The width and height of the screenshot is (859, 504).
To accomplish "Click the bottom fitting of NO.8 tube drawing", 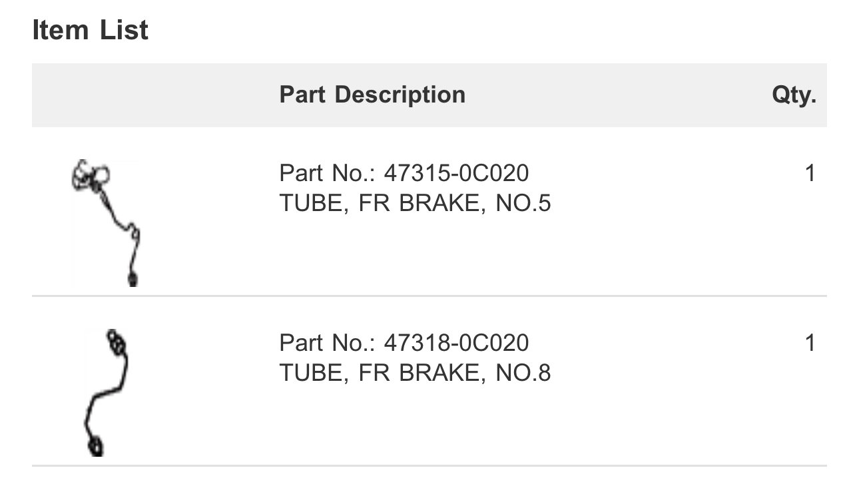I will (x=95, y=445).
